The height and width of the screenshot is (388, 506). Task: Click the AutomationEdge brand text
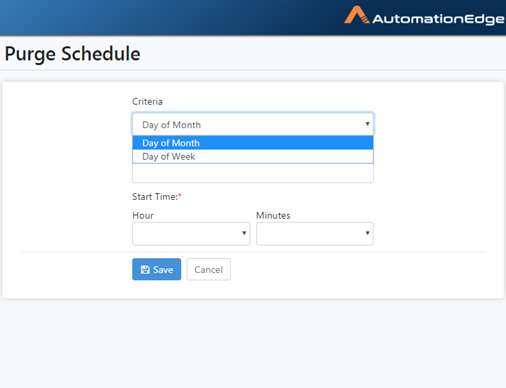coord(438,19)
